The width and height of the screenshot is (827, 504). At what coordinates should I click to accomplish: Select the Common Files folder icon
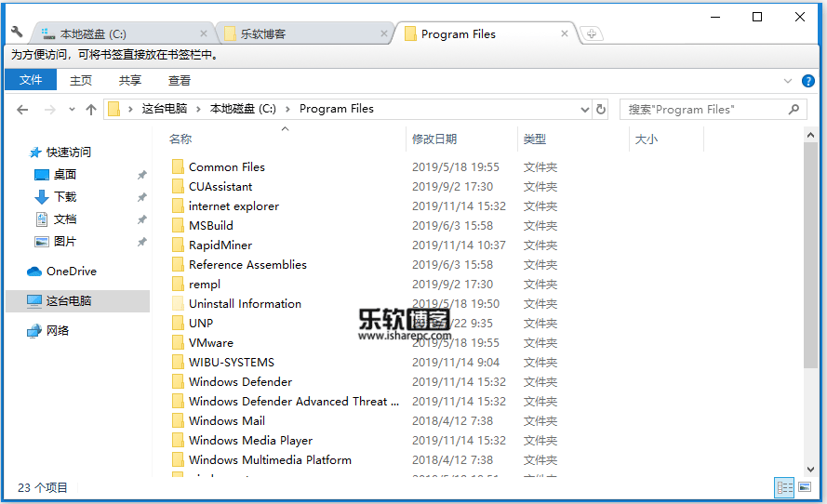pyautogui.click(x=178, y=167)
